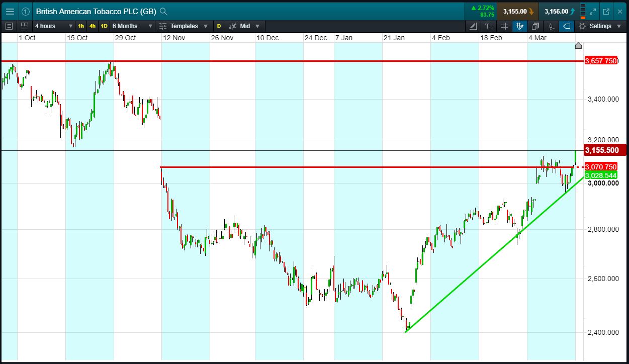Open the drawing tools trendline icon

[473, 26]
